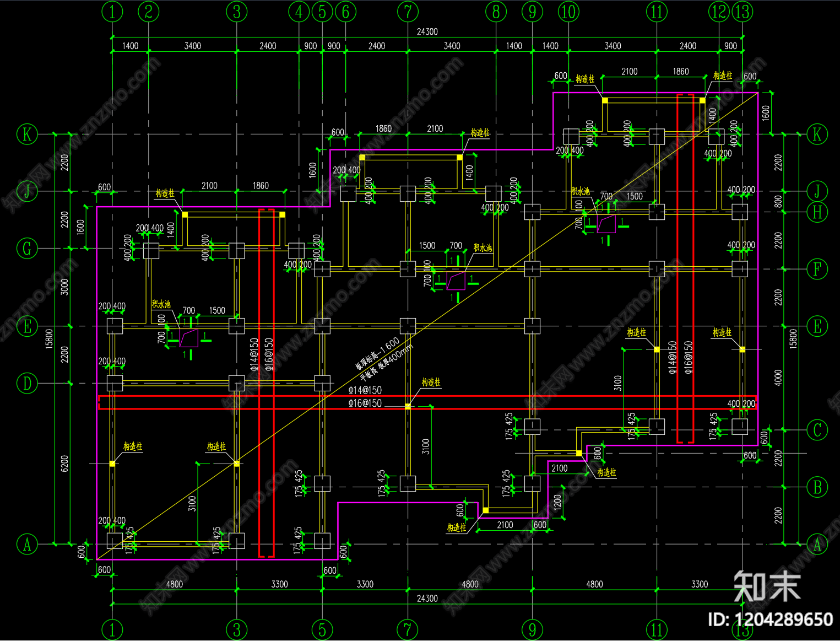The width and height of the screenshot is (840, 641).
Task: Click grid axis bubble number 10
Action: pyautogui.click(x=568, y=12)
